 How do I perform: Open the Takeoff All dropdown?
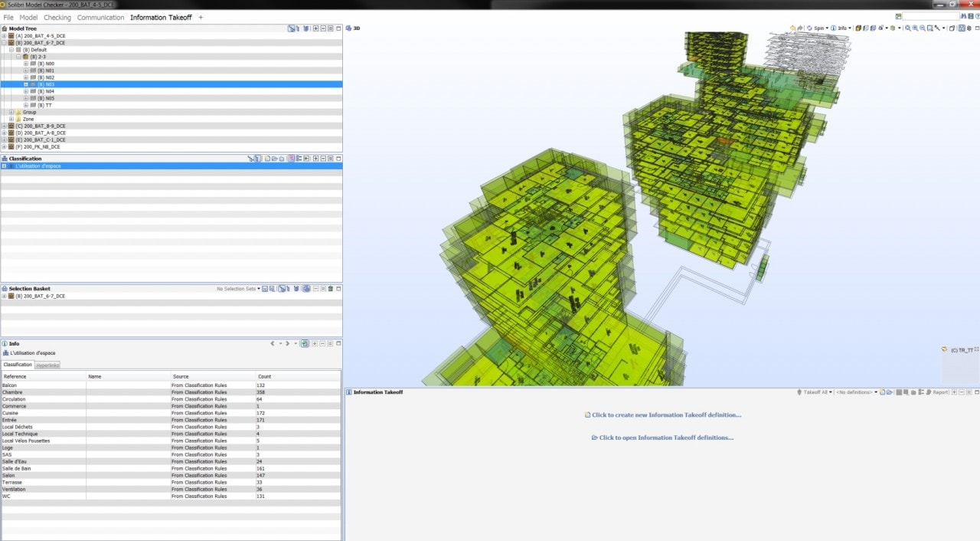click(x=815, y=392)
